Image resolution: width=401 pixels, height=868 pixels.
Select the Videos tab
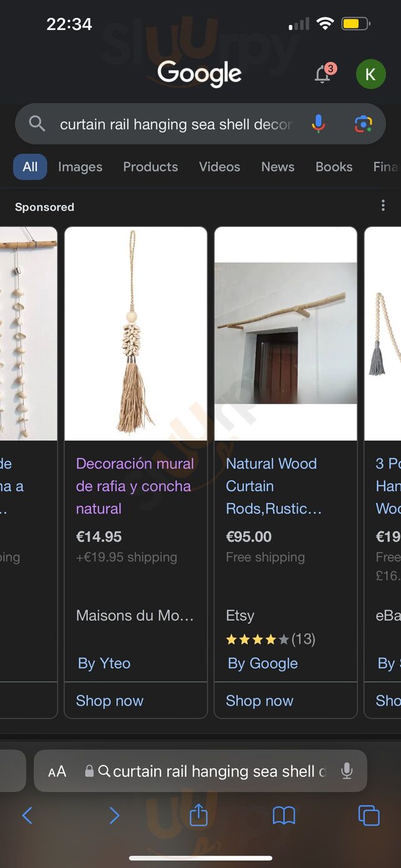(219, 167)
